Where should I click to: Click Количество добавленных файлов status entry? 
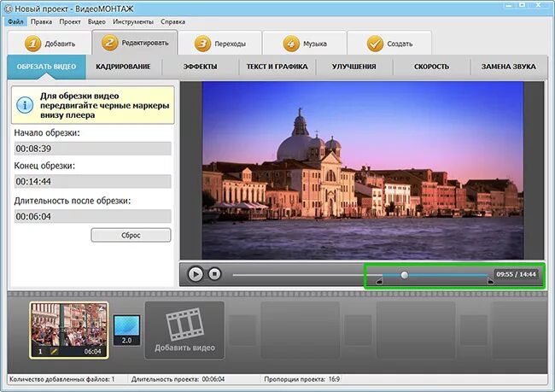click(x=62, y=379)
